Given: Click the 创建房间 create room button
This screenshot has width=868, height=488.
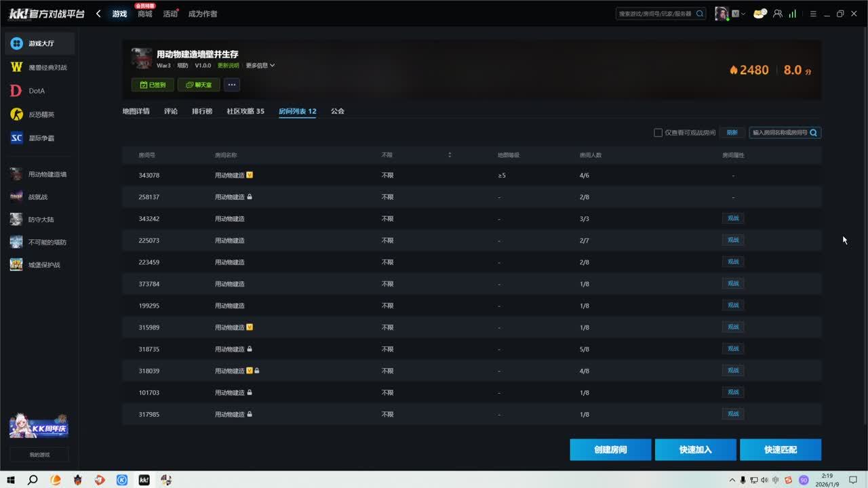Looking at the screenshot, I should point(610,449).
